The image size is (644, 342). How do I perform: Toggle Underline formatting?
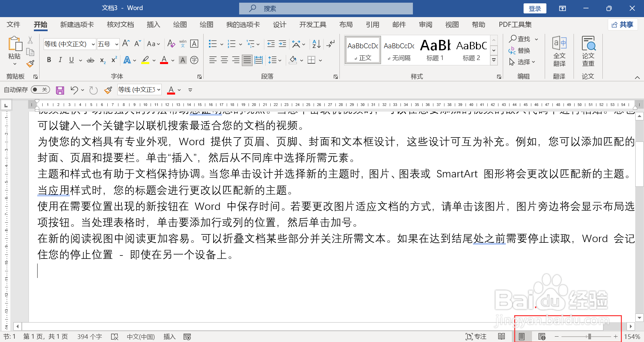pyautogui.click(x=71, y=60)
